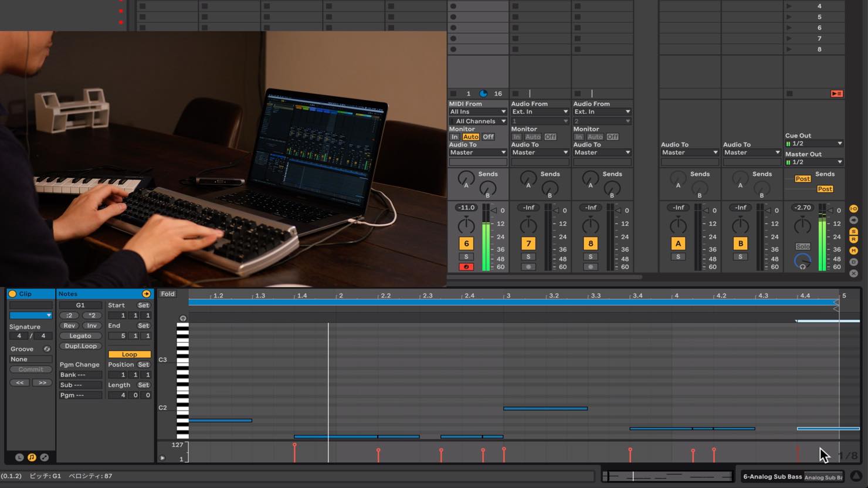Set track 6 monitor to Auto

pyautogui.click(x=471, y=137)
